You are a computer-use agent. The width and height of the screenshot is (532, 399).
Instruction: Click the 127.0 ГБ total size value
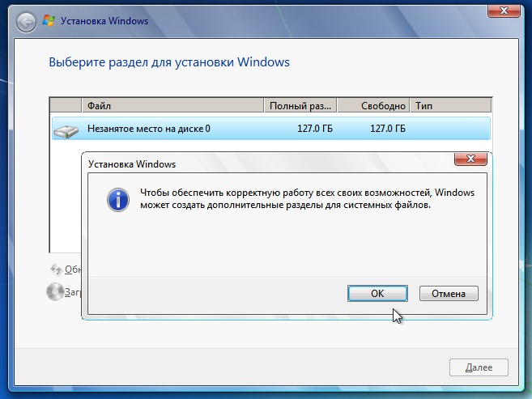point(315,129)
